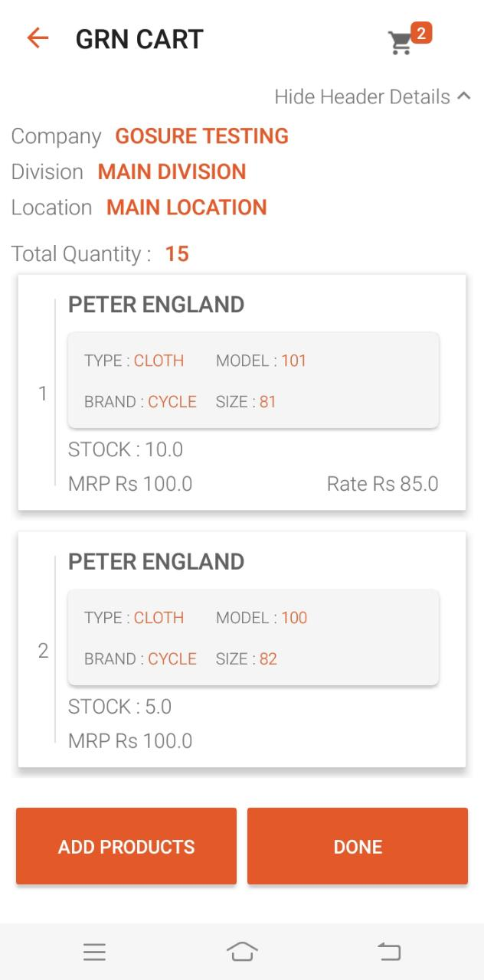Image resolution: width=484 pixels, height=980 pixels.
Task: Tap the Android back navigation icon
Action: pyautogui.click(x=389, y=952)
